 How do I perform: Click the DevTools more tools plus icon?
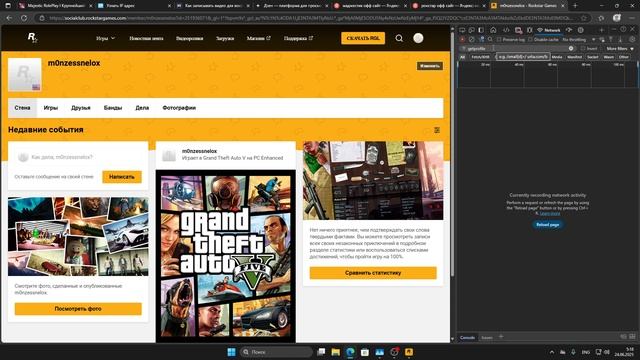click(602, 30)
